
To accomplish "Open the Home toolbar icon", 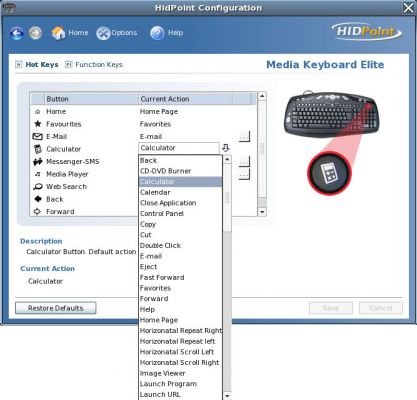I will 58,33.
